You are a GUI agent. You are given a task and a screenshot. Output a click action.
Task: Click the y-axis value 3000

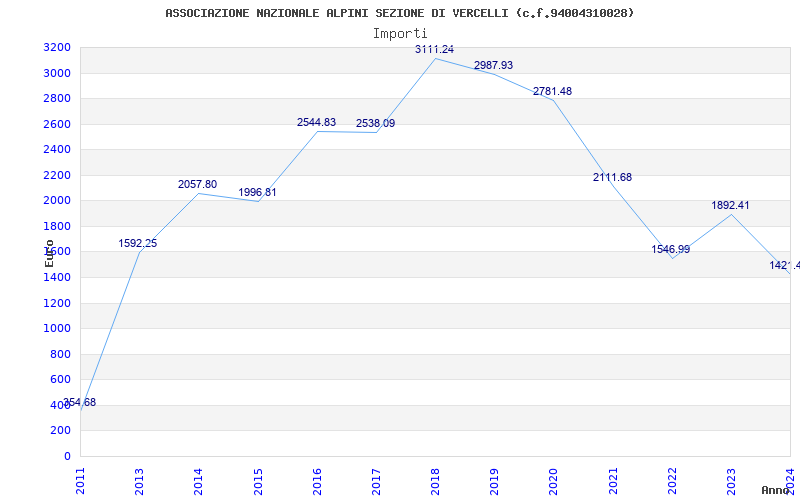[x=57, y=73]
